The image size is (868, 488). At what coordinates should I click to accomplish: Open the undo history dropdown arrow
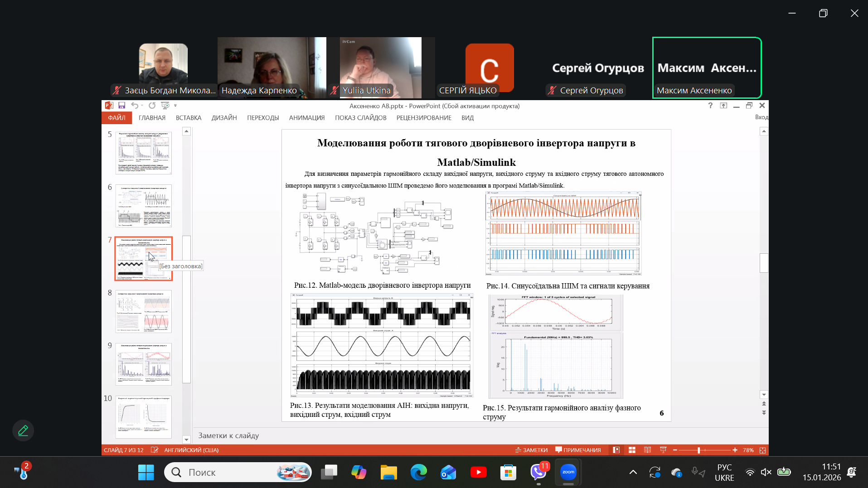[x=142, y=106]
